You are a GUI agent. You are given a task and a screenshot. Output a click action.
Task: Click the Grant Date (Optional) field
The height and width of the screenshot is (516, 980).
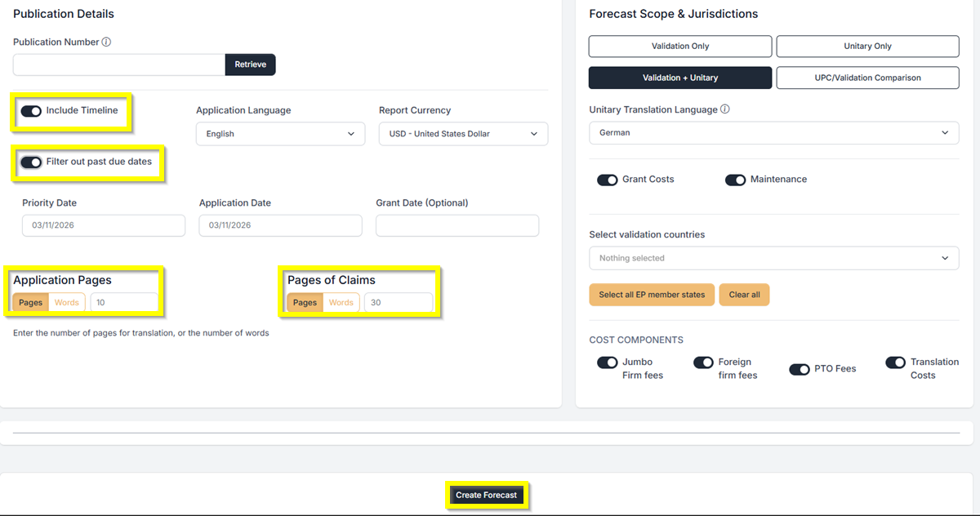pos(457,225)
